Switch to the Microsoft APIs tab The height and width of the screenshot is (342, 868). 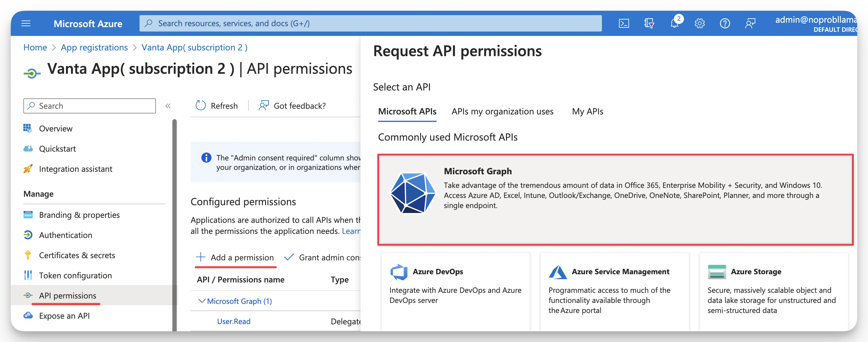pyautogui.click(x=407, y=111)
